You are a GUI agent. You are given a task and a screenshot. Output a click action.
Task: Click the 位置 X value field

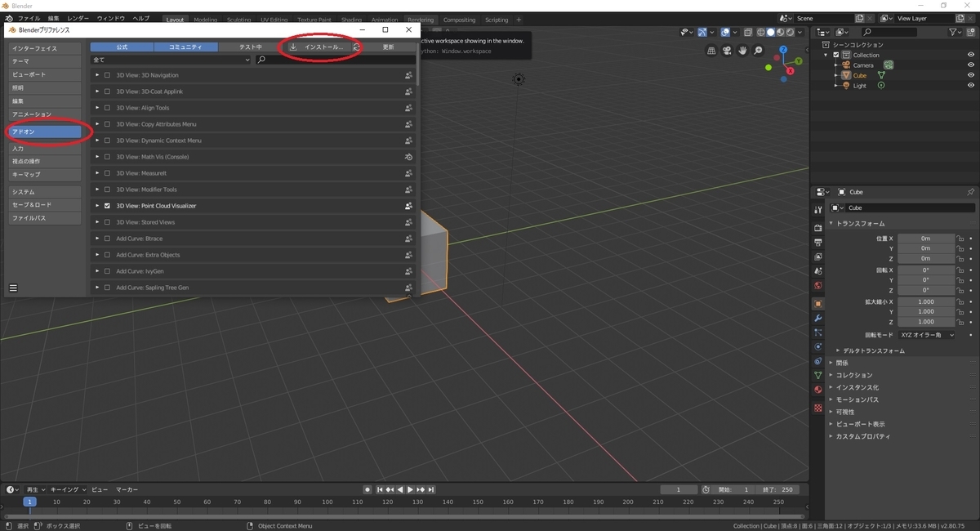click(926, 239)
